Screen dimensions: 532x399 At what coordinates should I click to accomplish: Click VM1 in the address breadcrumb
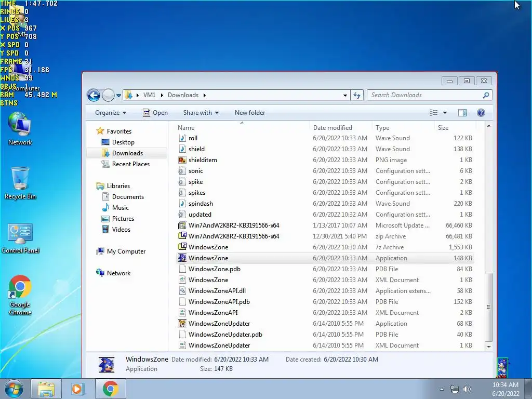(x=149, y=96)
